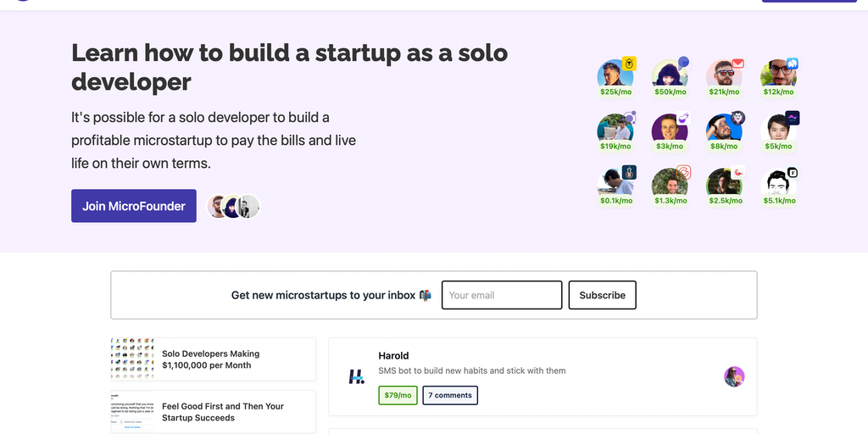View the $5k/mo founder profile
This screenshot has height=434, width=868.
(777, 128)
